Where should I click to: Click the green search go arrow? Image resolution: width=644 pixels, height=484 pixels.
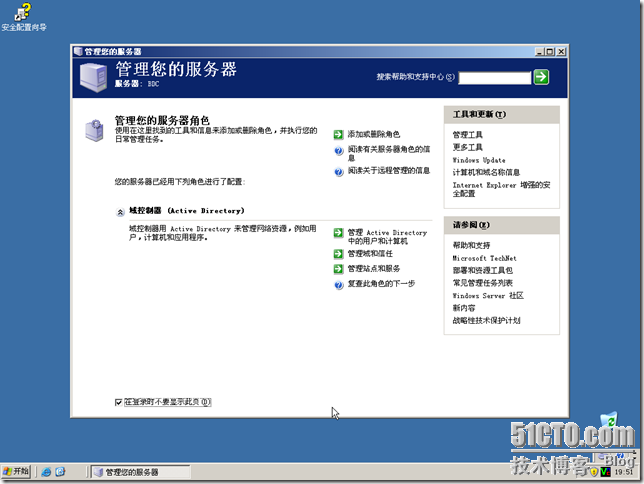click(x=541, y=77)
